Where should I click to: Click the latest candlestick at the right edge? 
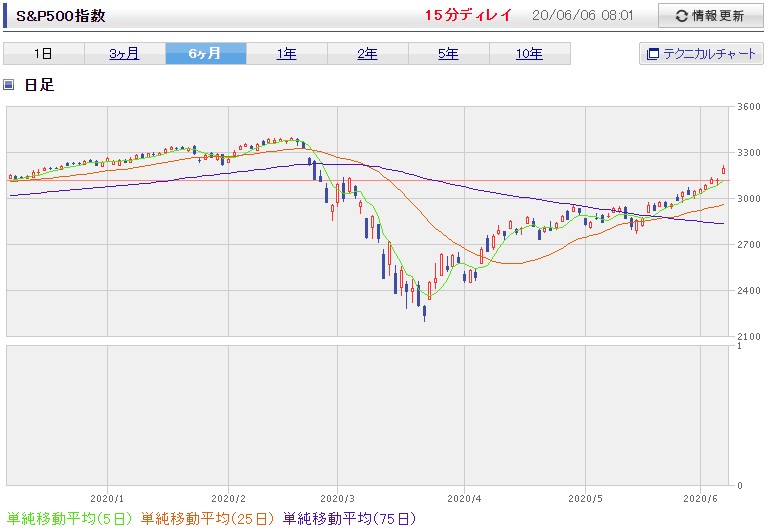723,170
